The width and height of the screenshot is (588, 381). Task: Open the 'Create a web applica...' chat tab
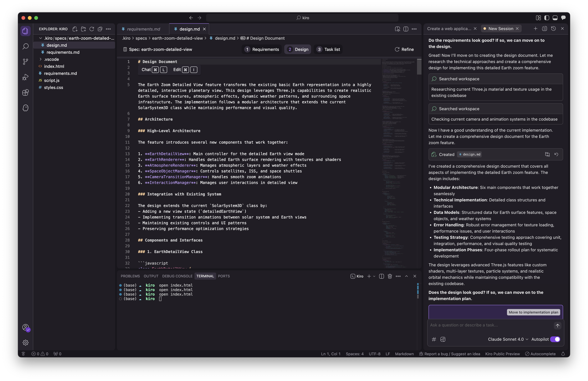click(449, 28)
